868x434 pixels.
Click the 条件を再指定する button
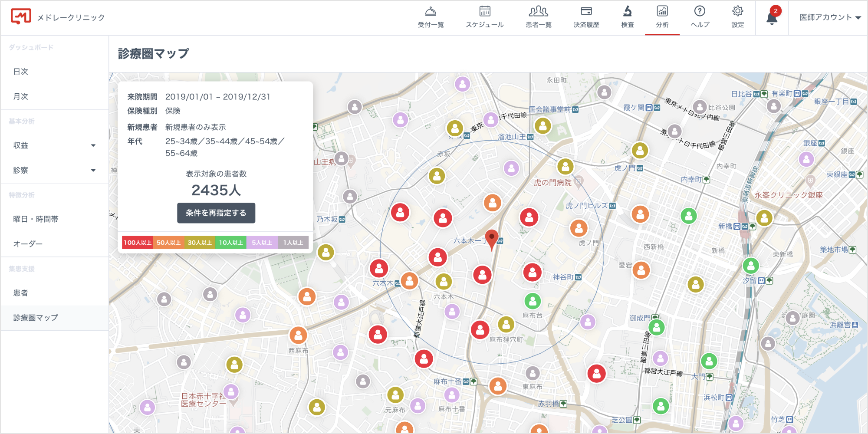coord(216,213)
